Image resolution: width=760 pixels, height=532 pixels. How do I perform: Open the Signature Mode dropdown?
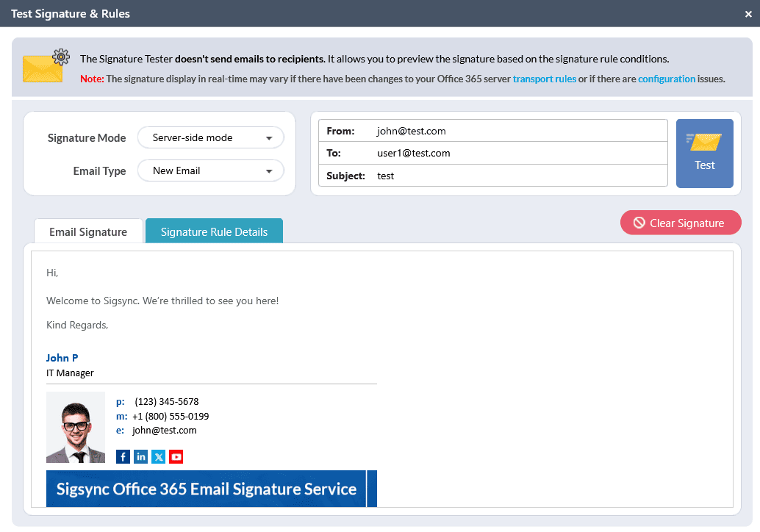click(210, 137)
